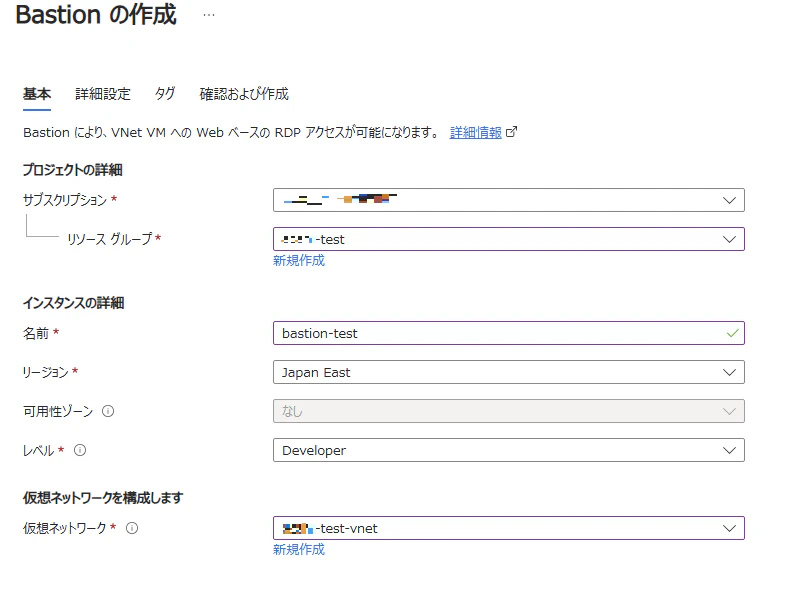Click the external link icon after 詳細情報

511,132
